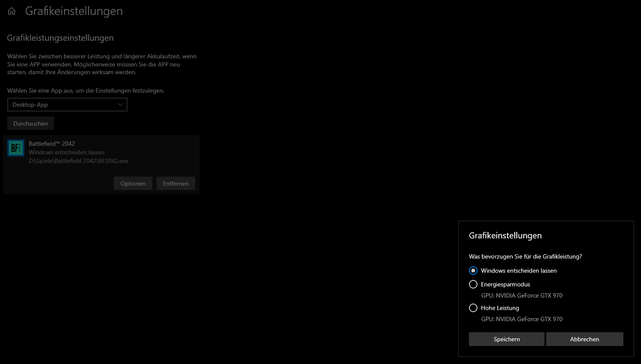Open the Desktop-App type dropdown
This screenshot has height=364, width=641.
click(x=67, y=105)
